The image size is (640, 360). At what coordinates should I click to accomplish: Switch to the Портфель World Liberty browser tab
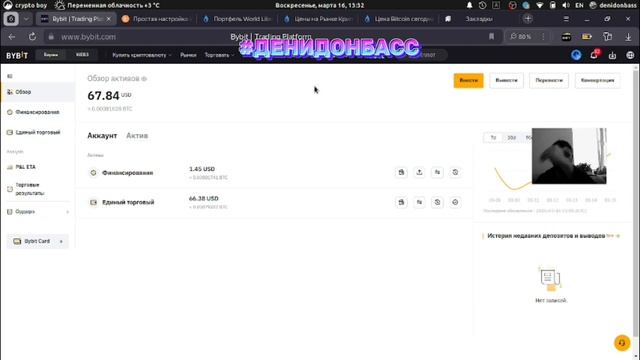(239, 19)
